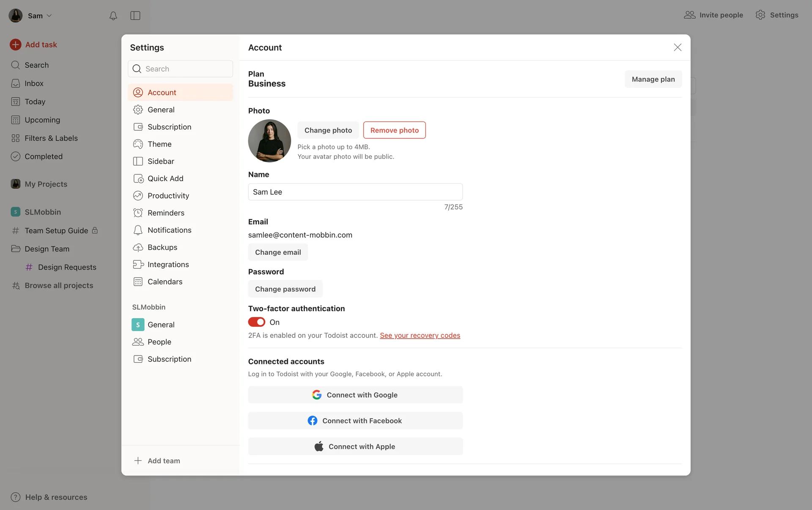Open Theme settings palette icon

[x=138, y=144]
